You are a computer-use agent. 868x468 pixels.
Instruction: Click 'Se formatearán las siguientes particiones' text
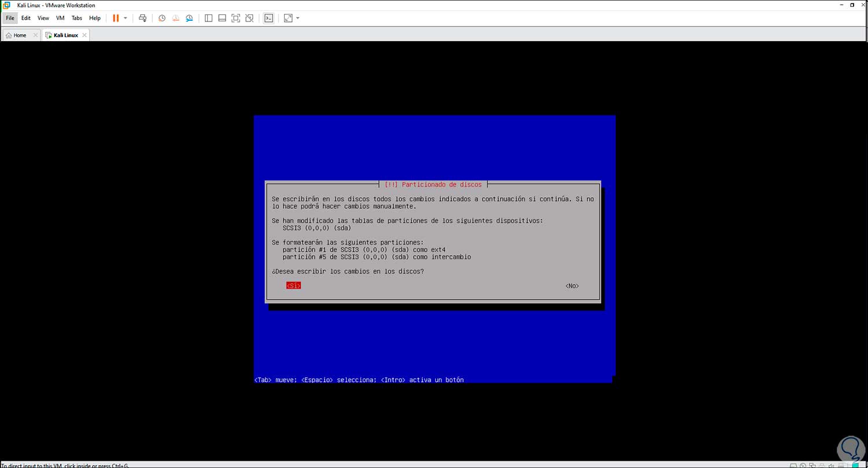(348, 242)
